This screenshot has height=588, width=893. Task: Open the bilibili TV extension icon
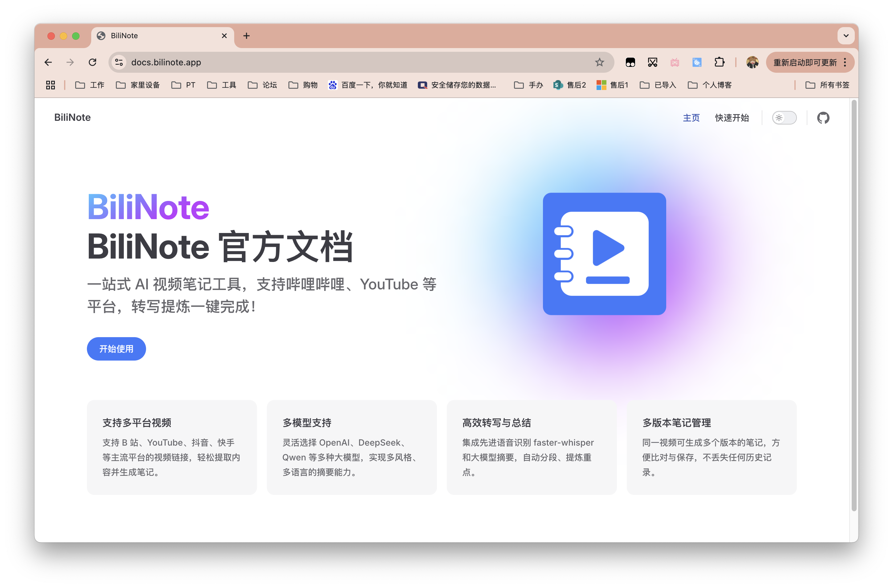point(675,62)
